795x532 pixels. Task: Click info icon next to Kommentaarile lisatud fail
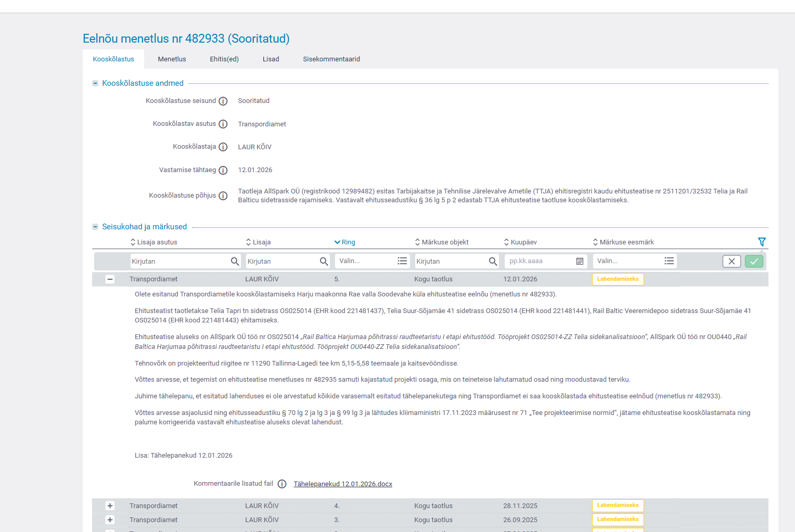[282, 484]
